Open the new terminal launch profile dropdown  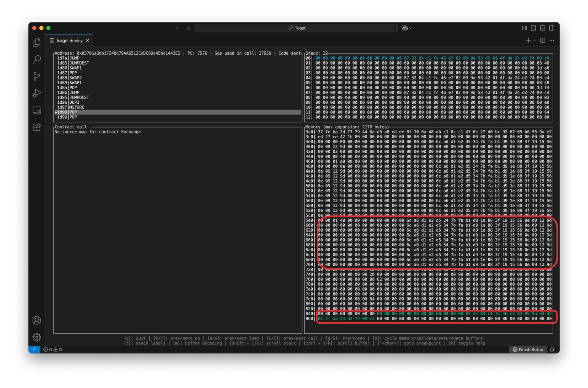[534, 41]
